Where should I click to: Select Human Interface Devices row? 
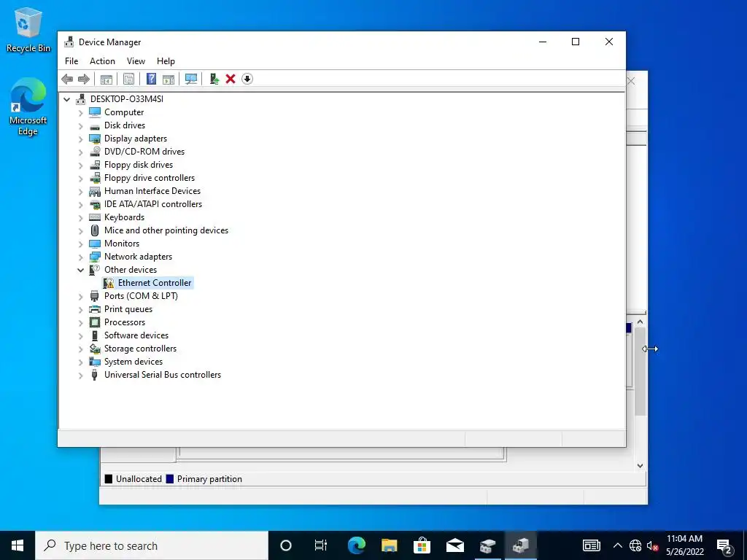[x=152, y=191]
